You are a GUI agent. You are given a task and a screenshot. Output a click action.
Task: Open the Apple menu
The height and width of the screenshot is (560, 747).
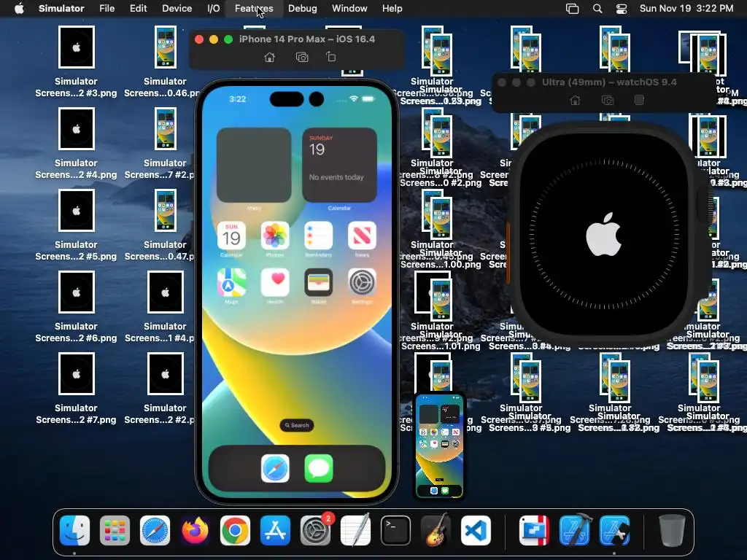pyautogui.click(x=19, y=9)
